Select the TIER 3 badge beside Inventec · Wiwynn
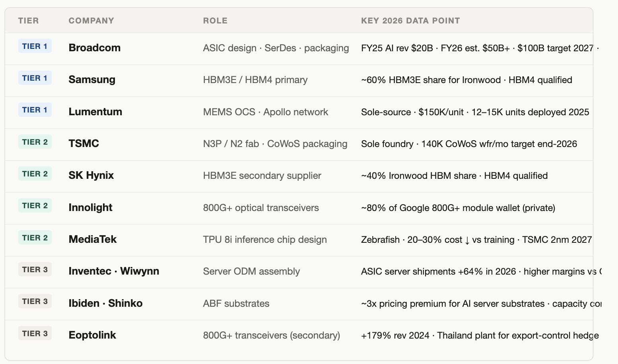Image resolution: width=618 pixels, height=364 pixels. pyautogui.click(x=35, y=269)
